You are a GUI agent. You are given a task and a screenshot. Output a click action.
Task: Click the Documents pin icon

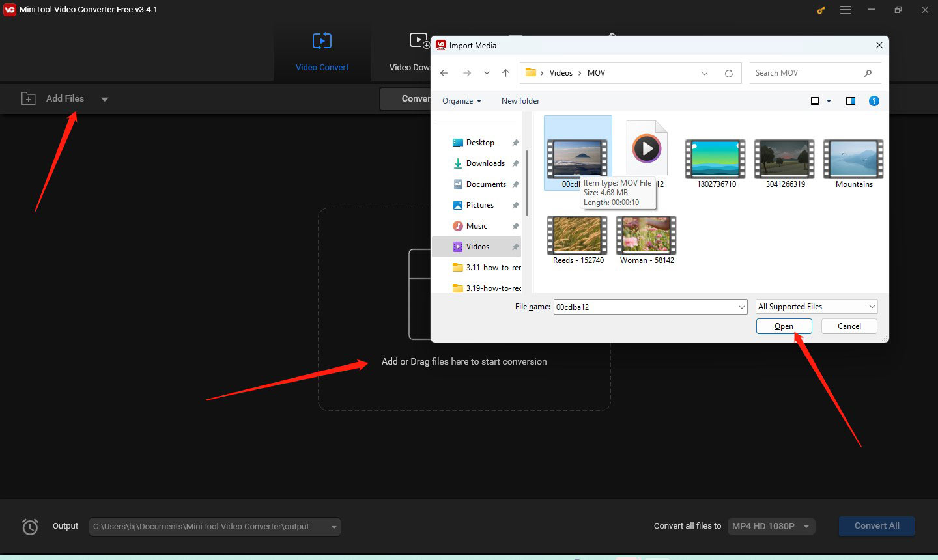click(x=515, y=184)
